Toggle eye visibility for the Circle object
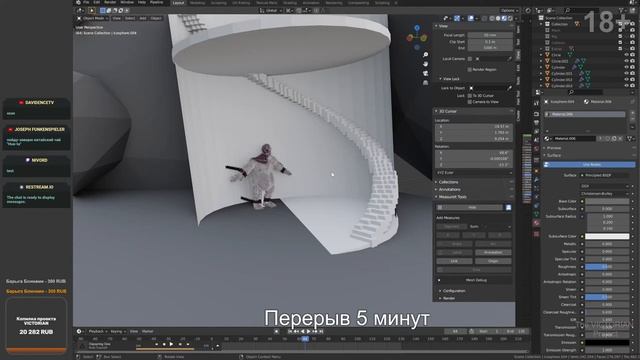This screenshot has width=640, height=360. 626,55
